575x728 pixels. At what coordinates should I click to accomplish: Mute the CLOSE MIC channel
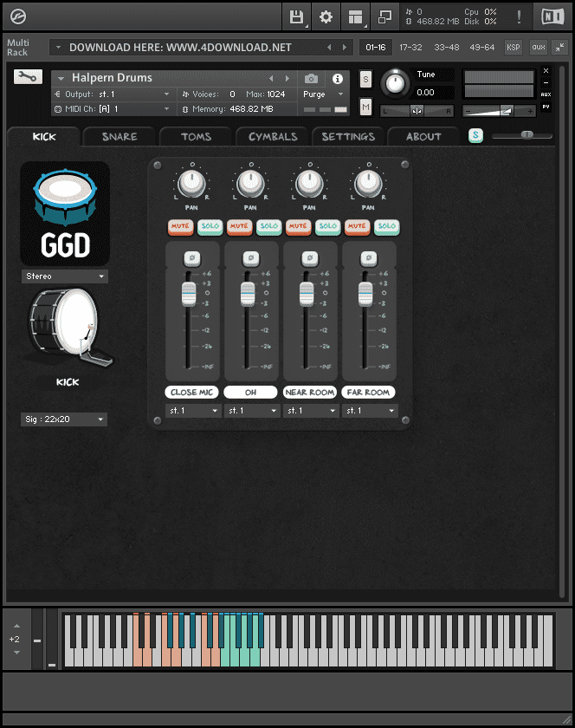click(180, 226)
